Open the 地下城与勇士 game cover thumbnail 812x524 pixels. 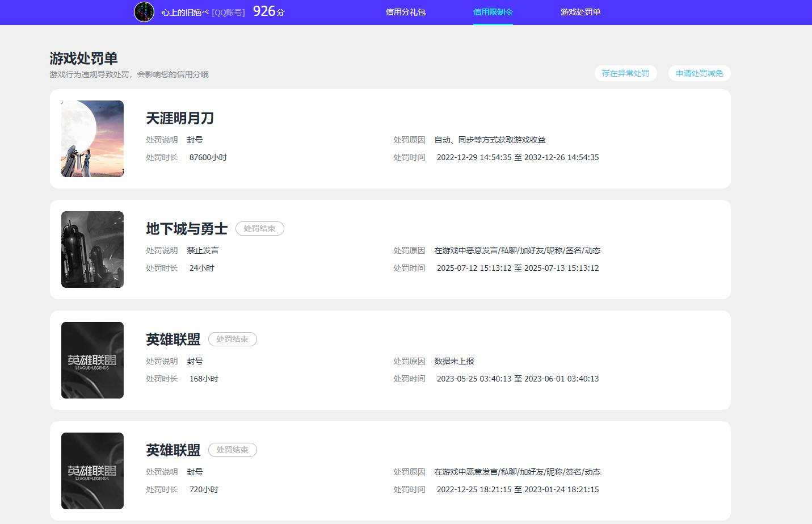(x=92, y=249)
